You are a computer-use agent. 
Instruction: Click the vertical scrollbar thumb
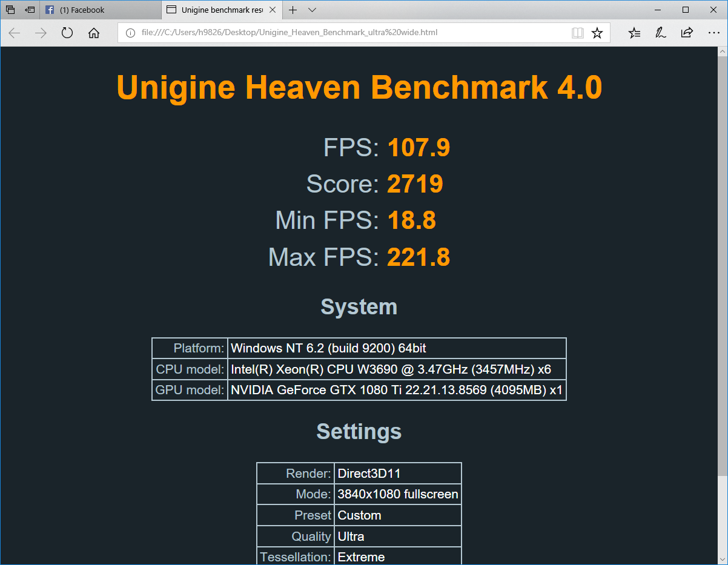coord(723,266)
